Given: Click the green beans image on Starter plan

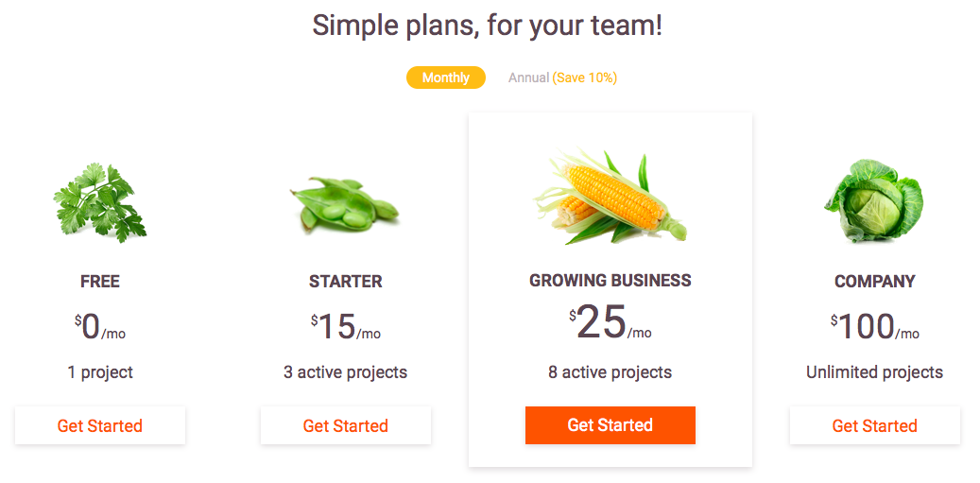Looking at the screenshot, I should pyautogui.click(x=344, y=204).
